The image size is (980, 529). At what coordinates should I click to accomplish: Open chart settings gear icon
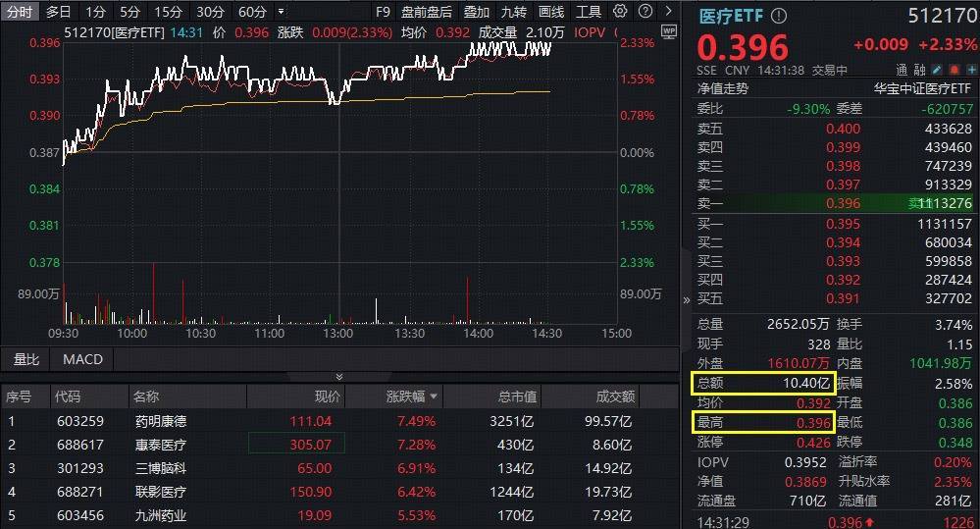tap(620, 12)
